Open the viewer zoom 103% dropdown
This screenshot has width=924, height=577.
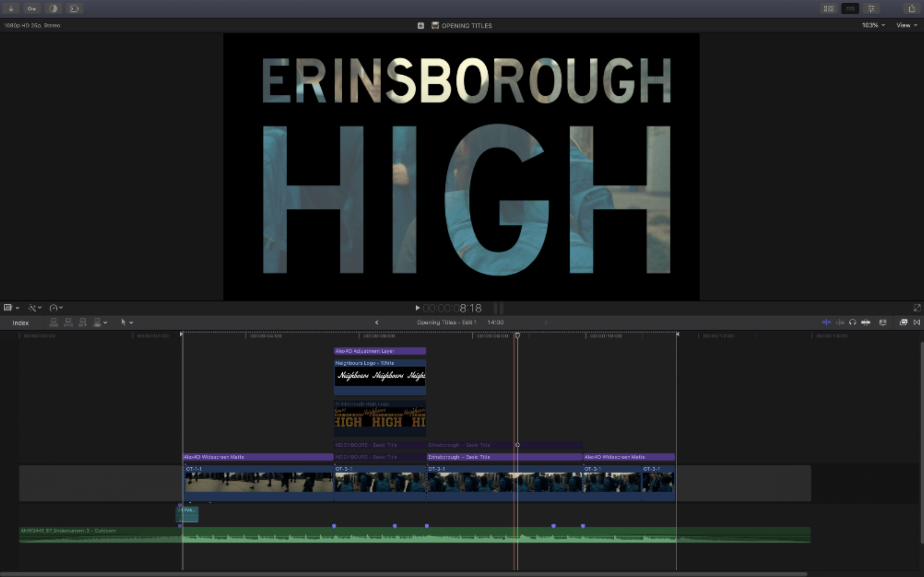(873, 25)
